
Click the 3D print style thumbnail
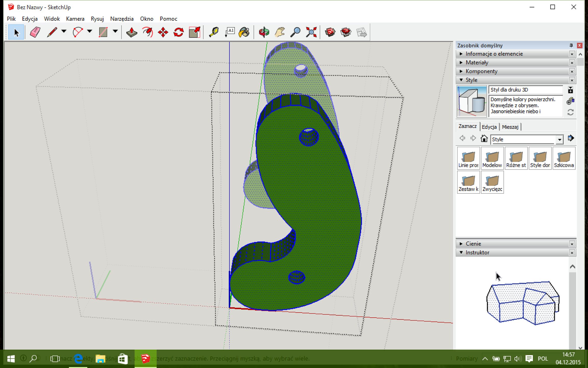[472, 101]
